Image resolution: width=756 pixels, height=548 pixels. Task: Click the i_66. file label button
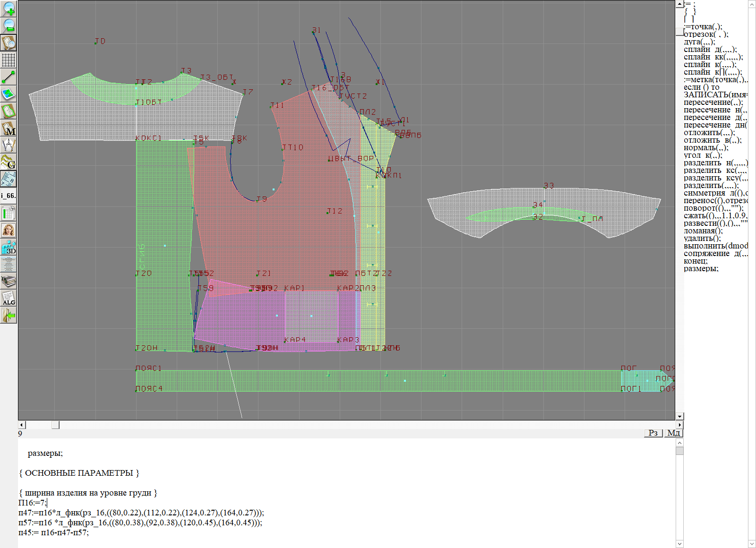click(x=9, y=196)
